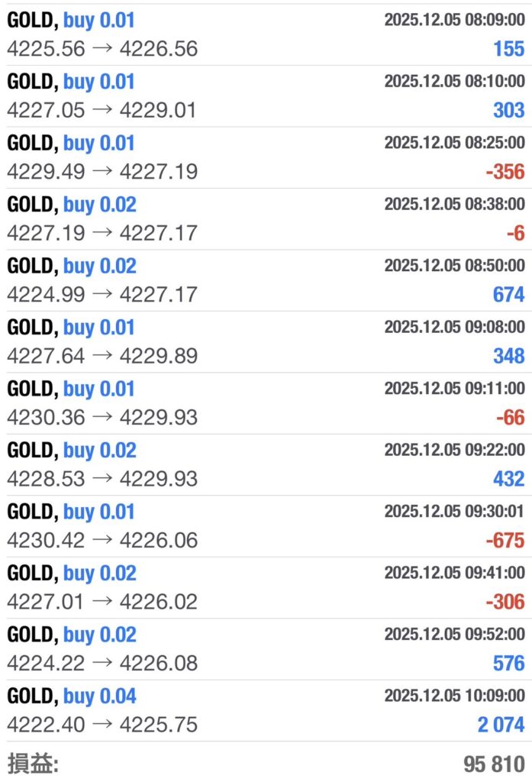Open the trade with profit 674

(266, 280)
